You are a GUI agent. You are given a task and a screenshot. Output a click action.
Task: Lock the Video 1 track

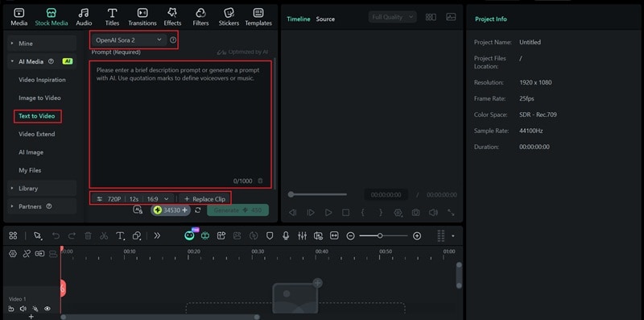[x=11, y=309]
